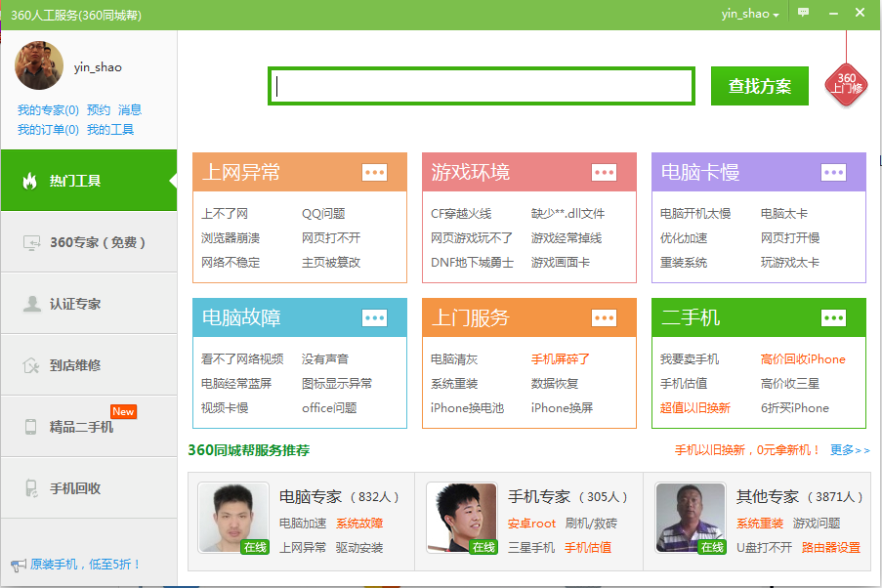Open the 手机专家 expert photo
The height and width of the screenshot is (588, 882).
tap(462, 519)
